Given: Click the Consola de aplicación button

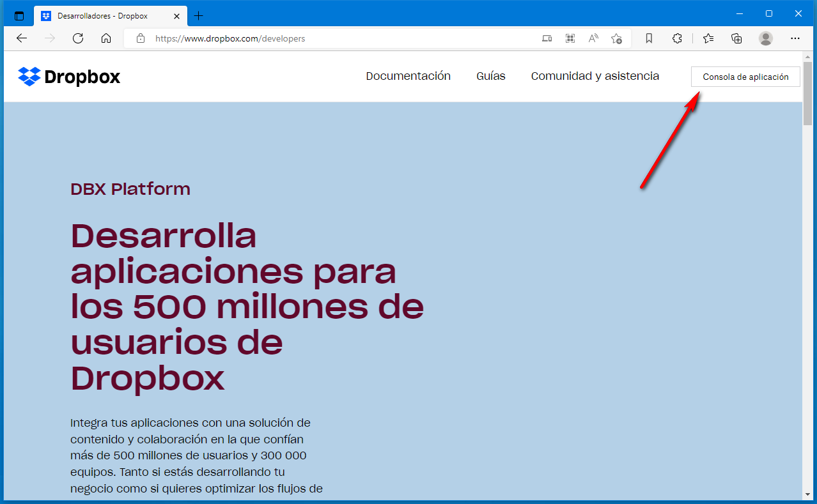Looking at the screenshot, I should (745, 77).
